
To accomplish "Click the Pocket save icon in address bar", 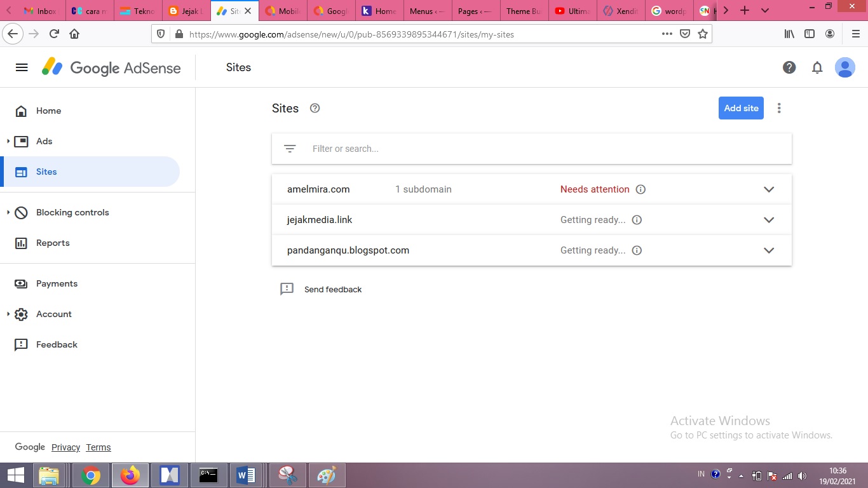I will (x=685, y=34).
